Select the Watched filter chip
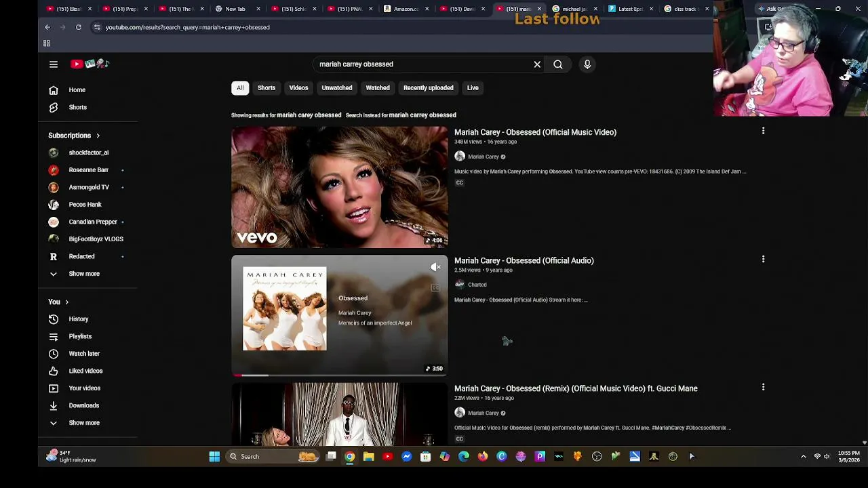This screenshot has height=488, width=868. click(378, 88)
